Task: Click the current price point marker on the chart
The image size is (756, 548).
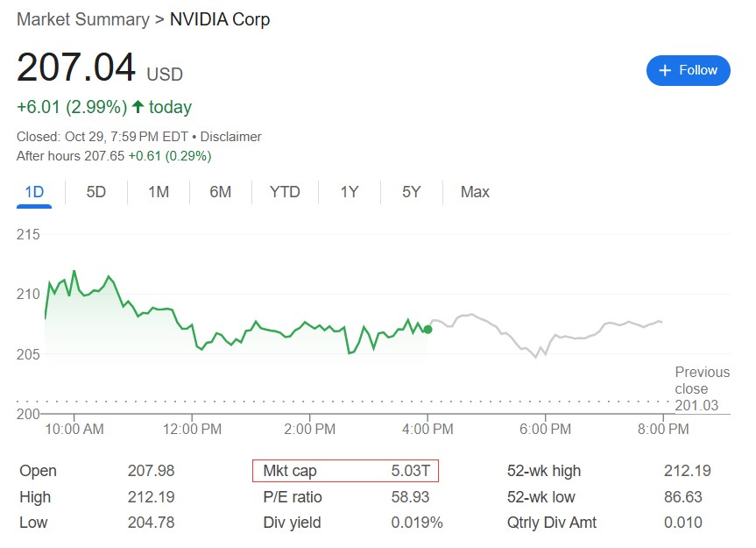Action: [427, 331]
